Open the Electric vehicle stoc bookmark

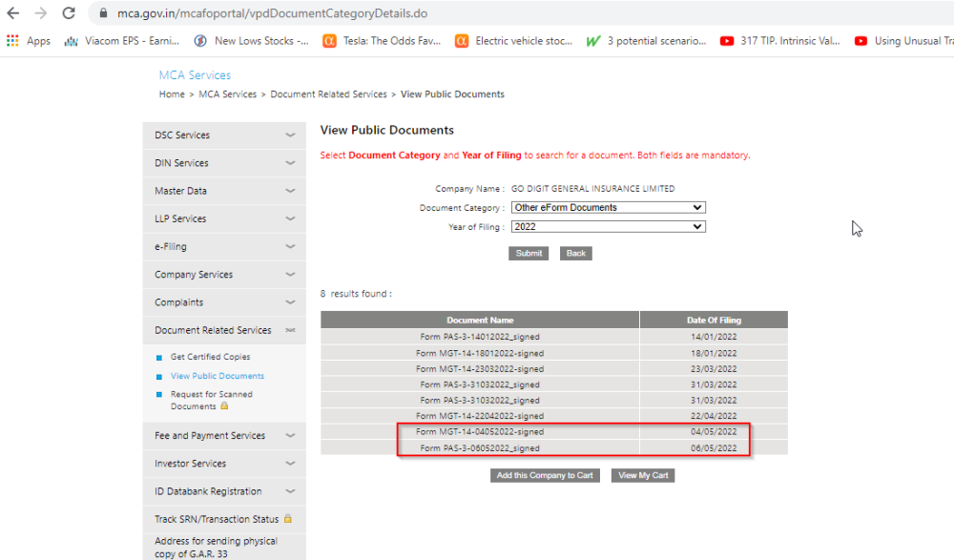click(x=514, y=41)
